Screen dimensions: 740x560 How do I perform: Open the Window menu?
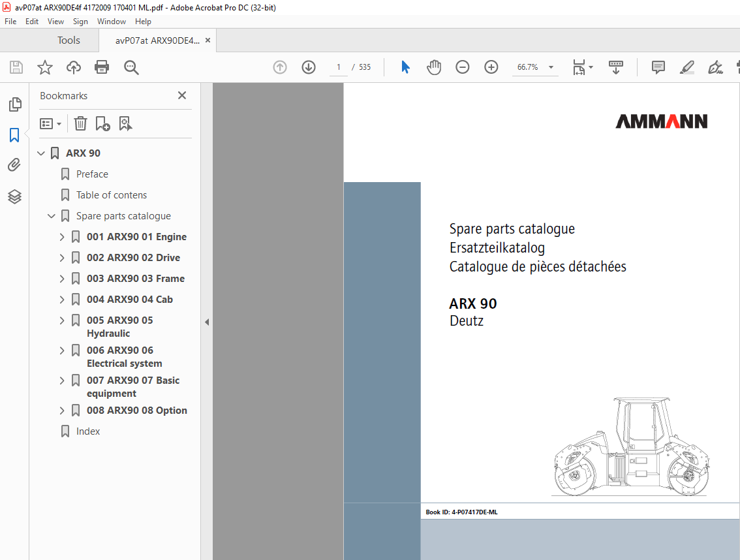pyautogui.click(x=112, y=22)
